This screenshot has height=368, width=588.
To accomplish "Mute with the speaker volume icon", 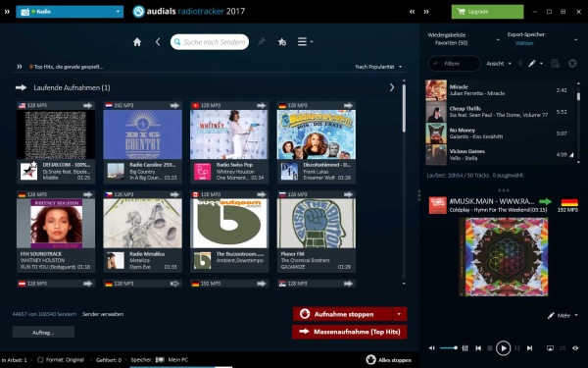I will [432, 348].
